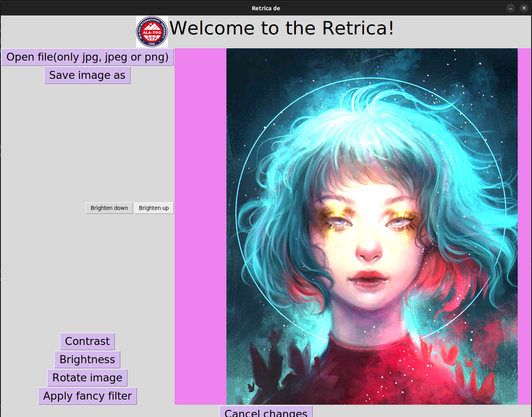
Task: Click the blue-haired girl image preview
Action: click(372, 226)
